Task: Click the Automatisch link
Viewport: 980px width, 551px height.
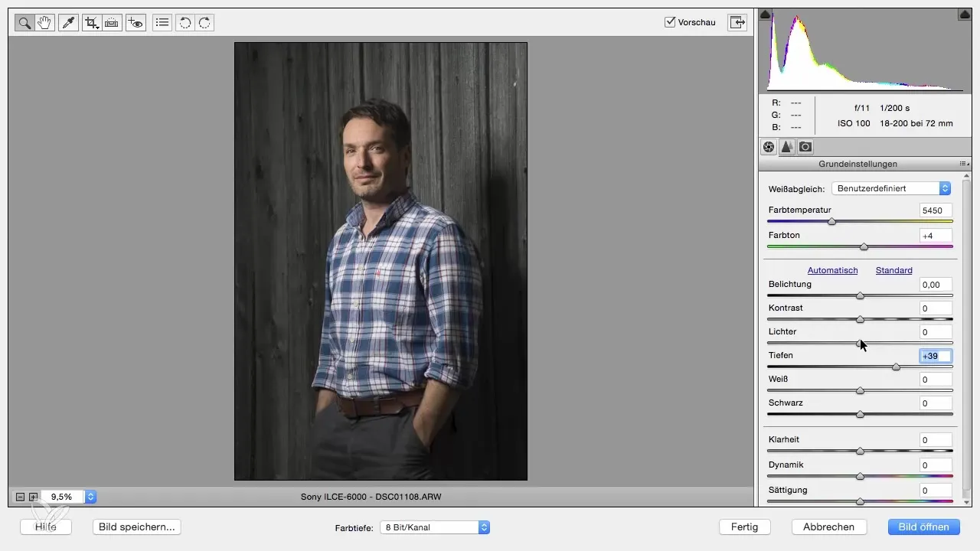Action: pyautogui.click(x=832, y=270)
